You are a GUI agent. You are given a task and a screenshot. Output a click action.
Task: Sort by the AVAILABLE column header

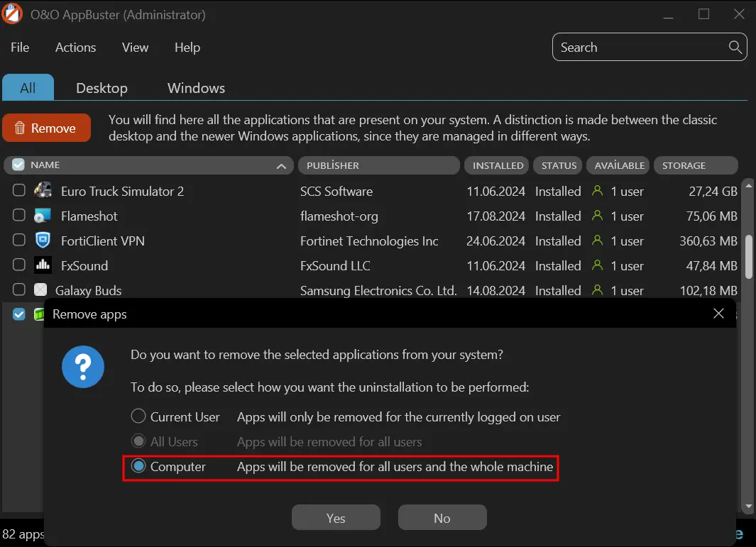tap(618, 165)
